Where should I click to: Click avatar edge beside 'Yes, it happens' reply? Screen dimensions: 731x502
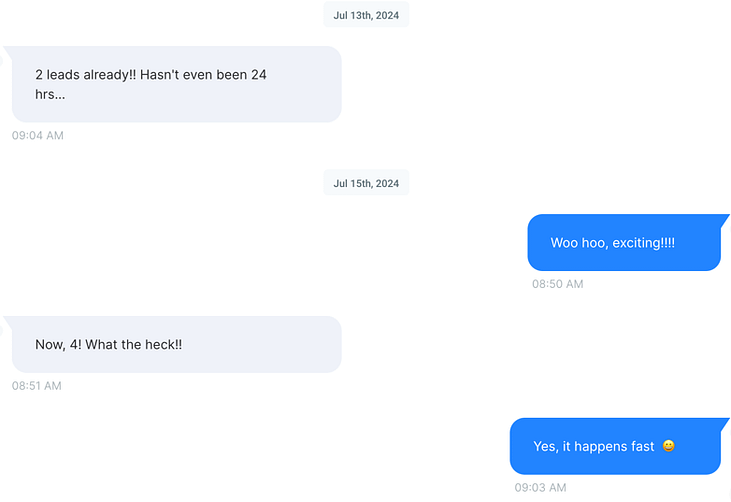(x=730, y=433)
